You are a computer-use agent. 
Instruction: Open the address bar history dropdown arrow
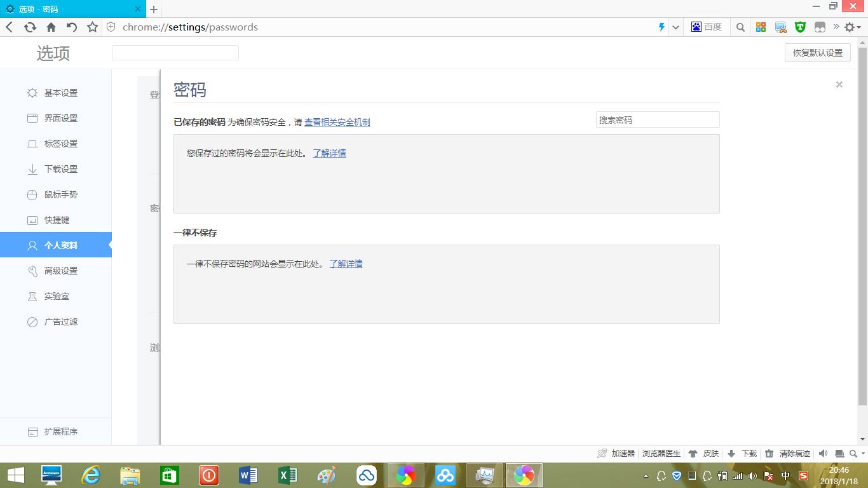(x=676, y=27)
